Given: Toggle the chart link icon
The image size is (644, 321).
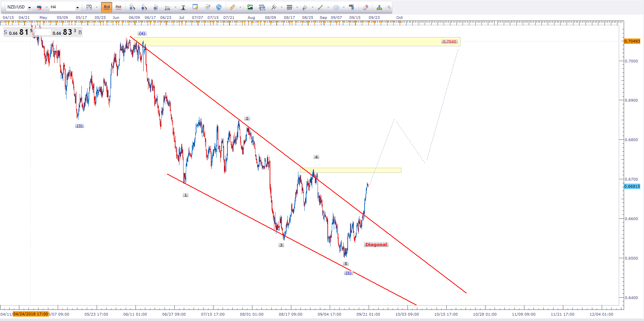Looking at the screenshot, I should pos(39,7).
